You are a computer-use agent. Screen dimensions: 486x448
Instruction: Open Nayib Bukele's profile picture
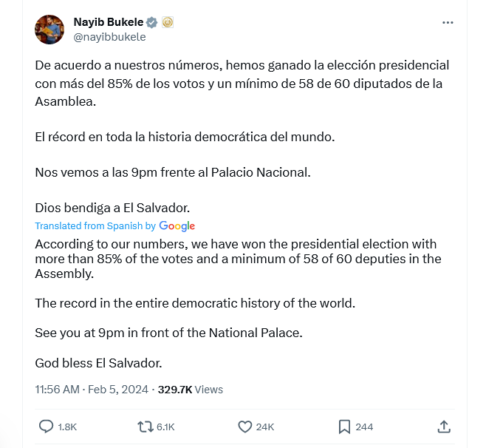[49, 30]
